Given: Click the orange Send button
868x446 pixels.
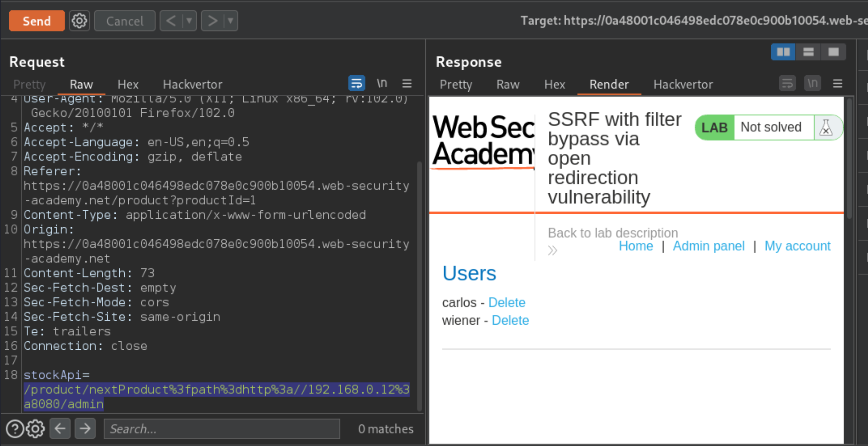Looking at the screenshot, I should point(37,21).
